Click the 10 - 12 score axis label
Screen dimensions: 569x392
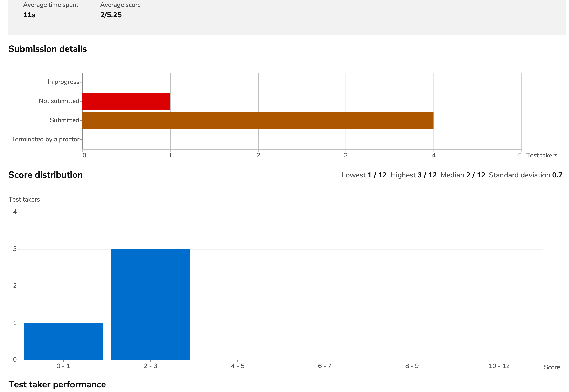499,366
